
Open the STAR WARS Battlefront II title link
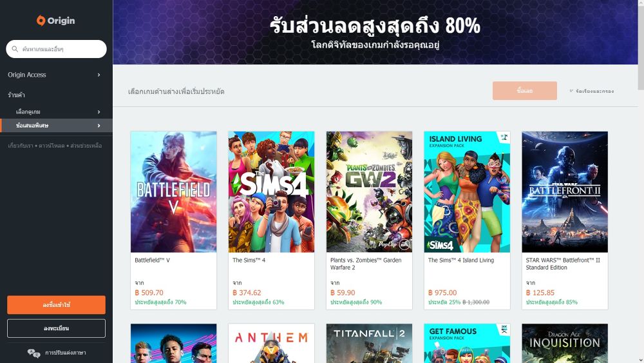click(x=563, y=264)
